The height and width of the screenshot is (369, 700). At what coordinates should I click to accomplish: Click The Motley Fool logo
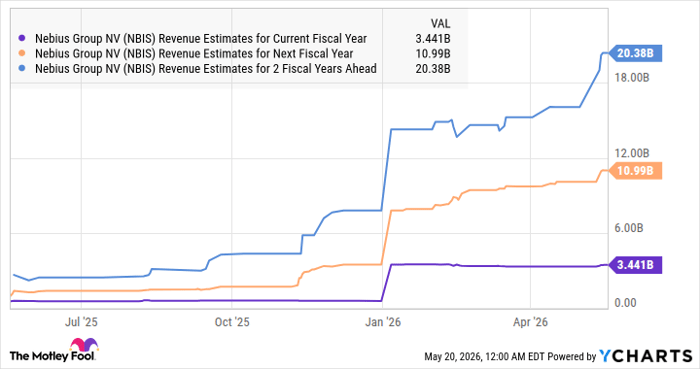(x=53, y=350)
